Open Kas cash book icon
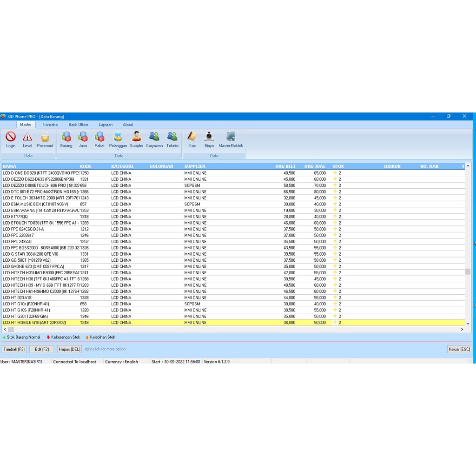Viewport: 476px width, 476px height. click(192, 139)
